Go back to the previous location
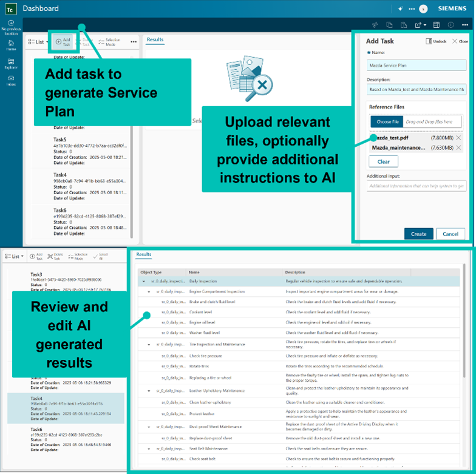The width and height of the screenshot is (476, 474). click(x=11, y=27)
